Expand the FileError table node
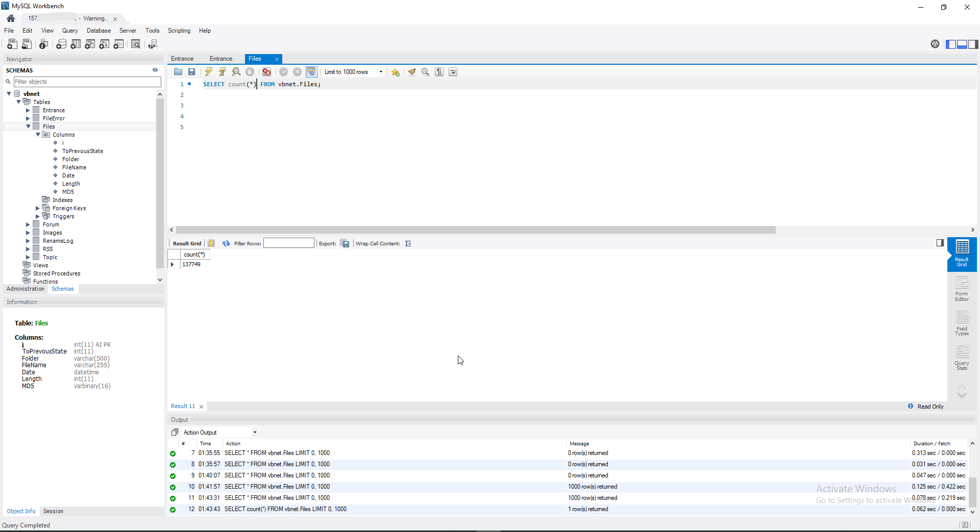Viewport: 980px width, 532px height. [28, 118]
